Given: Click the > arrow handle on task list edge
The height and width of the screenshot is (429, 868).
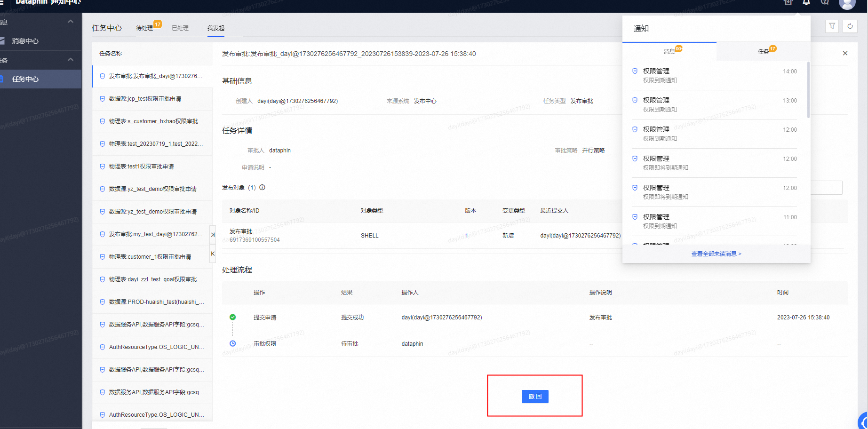Looking at the screenshot, I should click(x=213, y=234).
